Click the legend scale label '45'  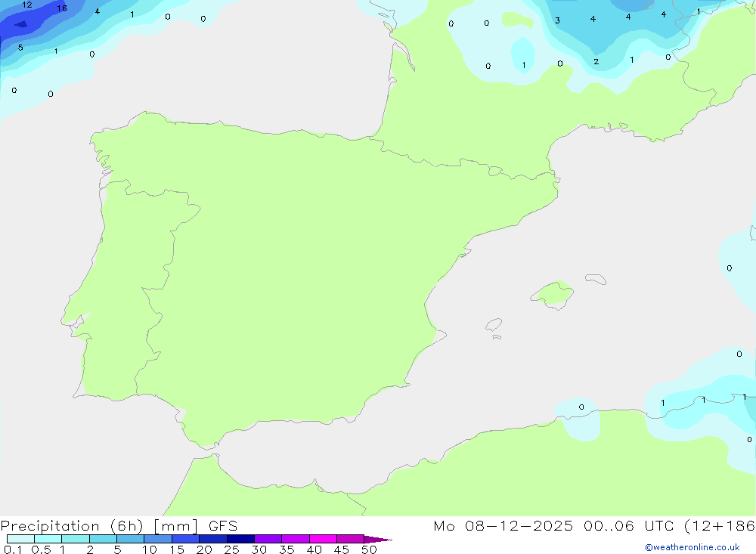tap(342, 549)
